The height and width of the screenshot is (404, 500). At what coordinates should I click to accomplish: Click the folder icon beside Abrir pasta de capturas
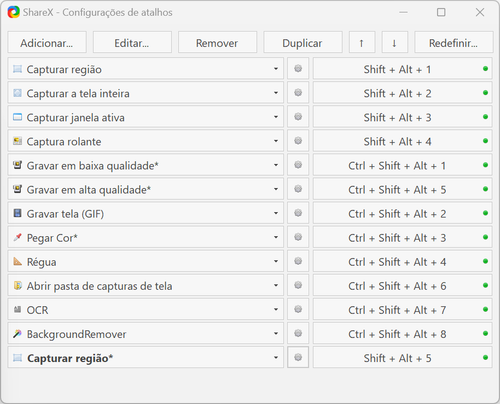(17, 285)
